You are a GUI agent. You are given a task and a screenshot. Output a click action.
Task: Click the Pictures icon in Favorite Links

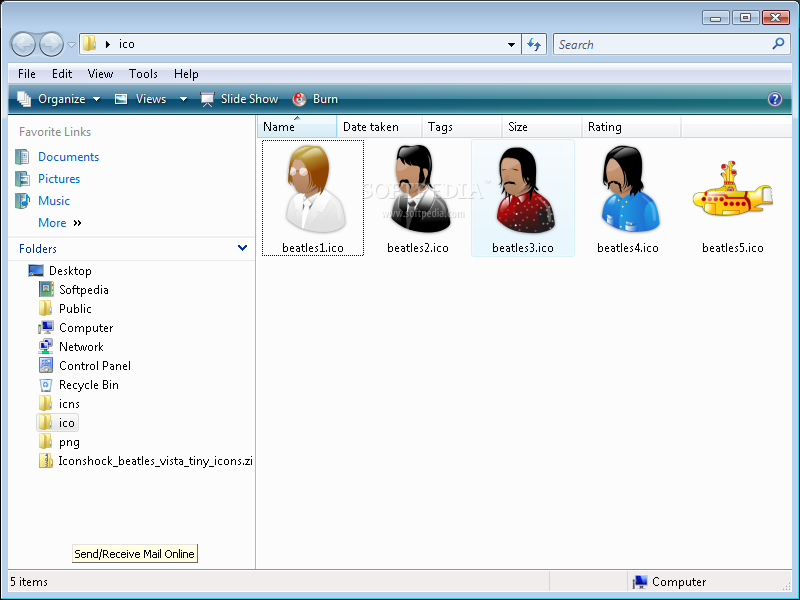pyautogui.click(x=22, y=179)
